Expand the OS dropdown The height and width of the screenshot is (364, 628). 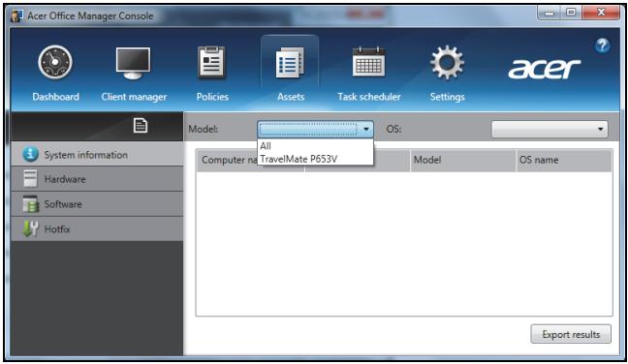(549, 129)
